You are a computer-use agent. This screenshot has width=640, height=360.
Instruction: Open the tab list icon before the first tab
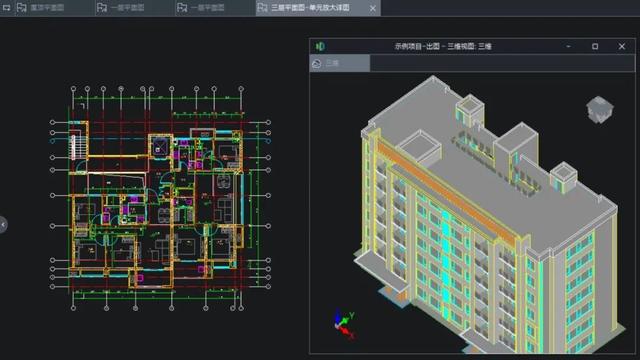(x=7, y=8)
